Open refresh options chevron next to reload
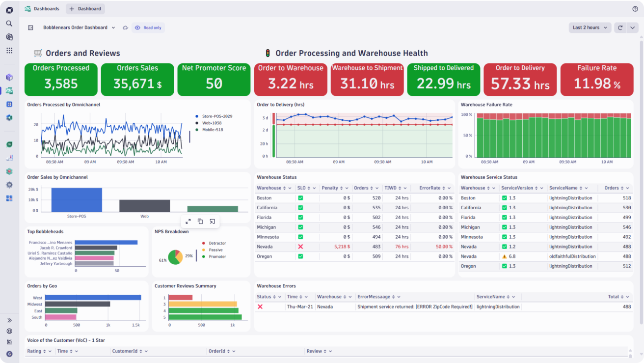644x363 pixels. pyautogui.click(x=632, y=28)
